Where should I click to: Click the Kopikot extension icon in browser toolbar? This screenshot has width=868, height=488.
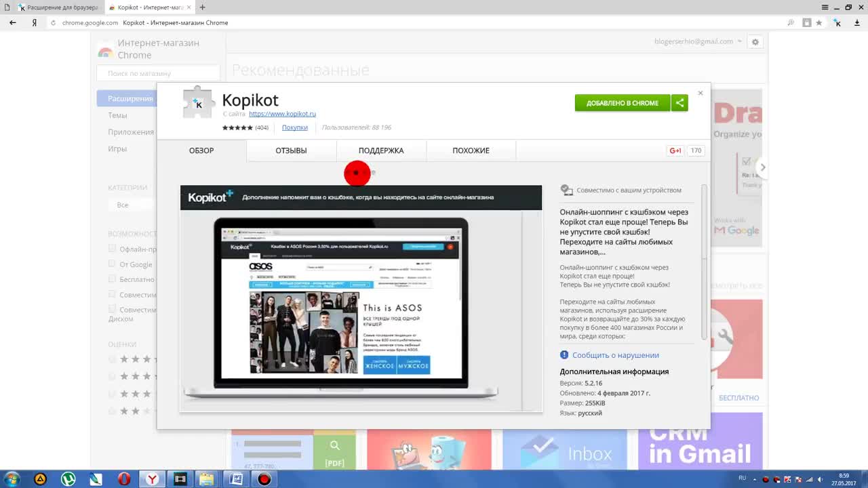click(837, 22)
